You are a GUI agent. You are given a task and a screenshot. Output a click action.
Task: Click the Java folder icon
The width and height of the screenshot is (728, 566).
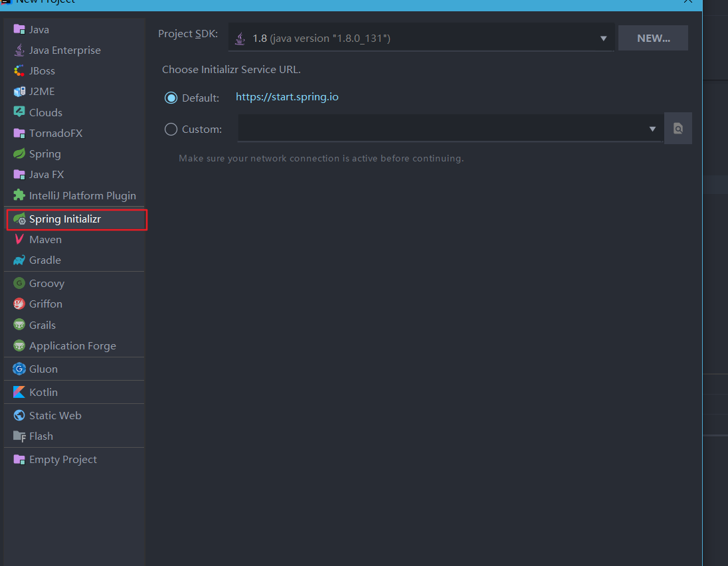19,29
